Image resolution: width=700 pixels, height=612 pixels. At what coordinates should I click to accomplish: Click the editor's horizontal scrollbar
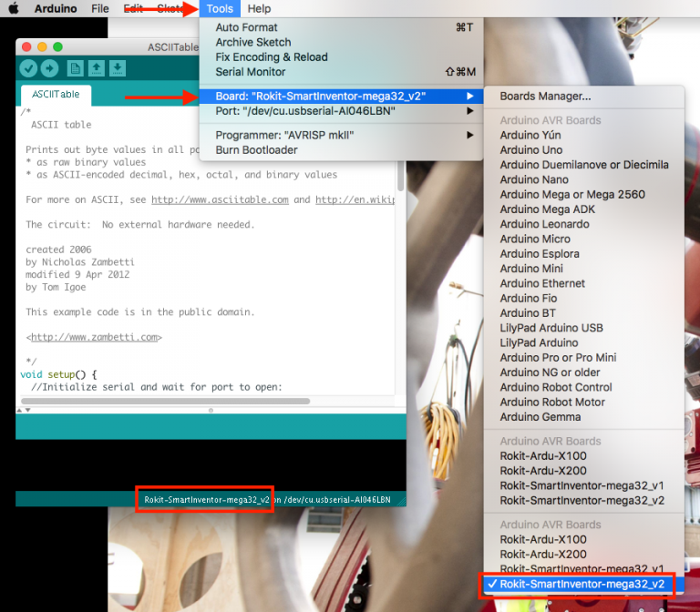[164, 401]
